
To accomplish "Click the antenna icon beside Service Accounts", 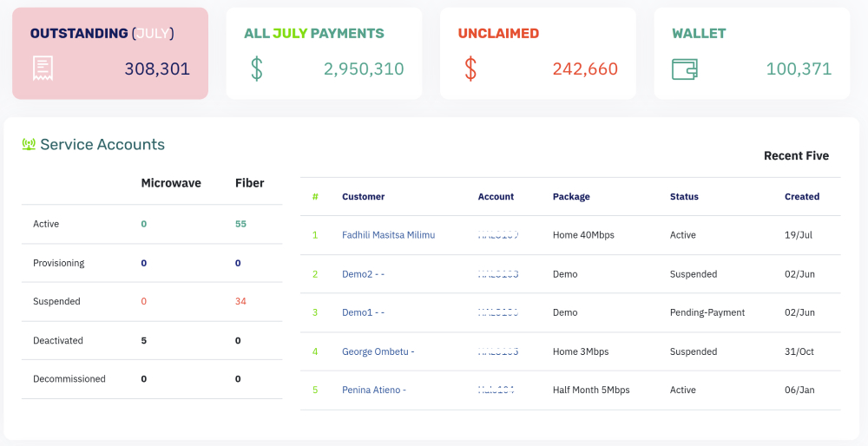I will coord(29,145).
